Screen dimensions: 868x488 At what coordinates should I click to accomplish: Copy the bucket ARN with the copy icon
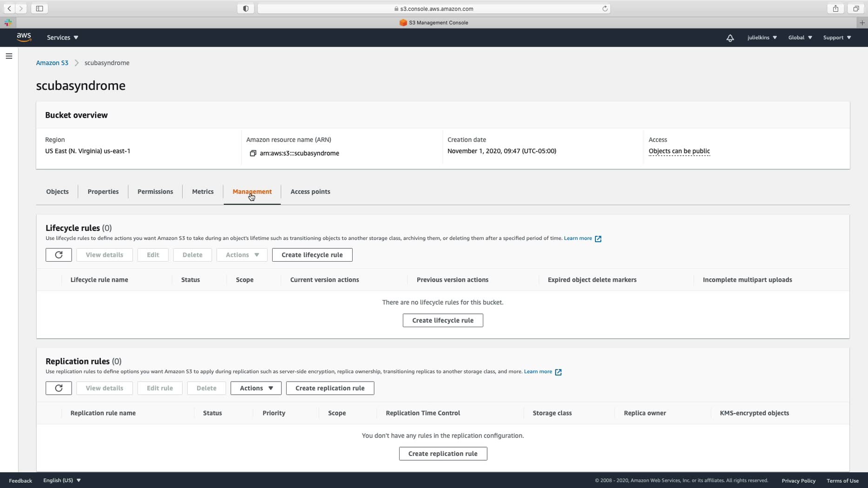253,153
